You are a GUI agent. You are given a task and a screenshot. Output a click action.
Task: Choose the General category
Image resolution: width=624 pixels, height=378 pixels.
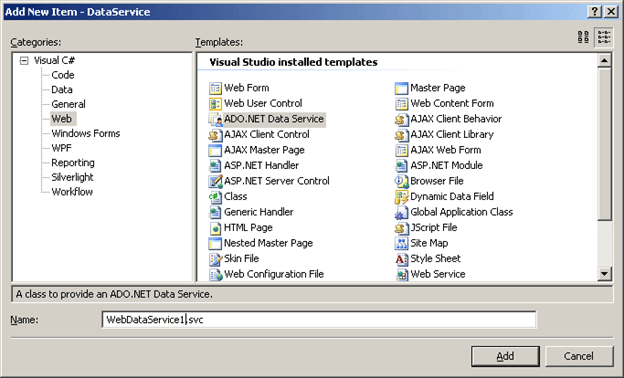pos(68,104)
